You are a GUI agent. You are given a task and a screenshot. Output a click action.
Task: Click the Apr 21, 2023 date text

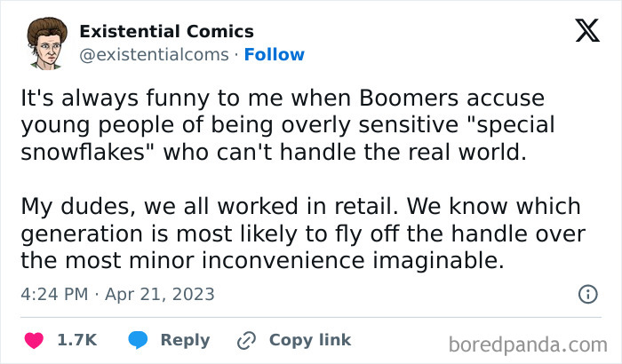tap(161, 294)
